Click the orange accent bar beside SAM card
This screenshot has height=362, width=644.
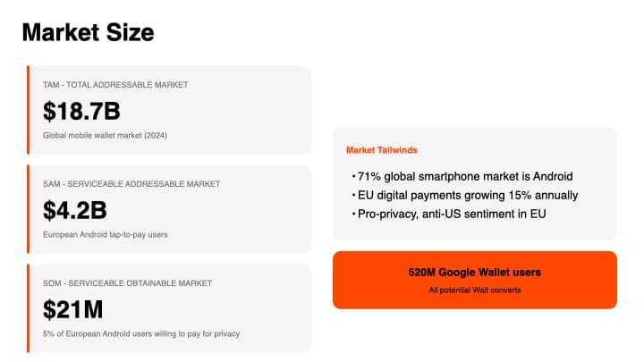click(29, 209)
